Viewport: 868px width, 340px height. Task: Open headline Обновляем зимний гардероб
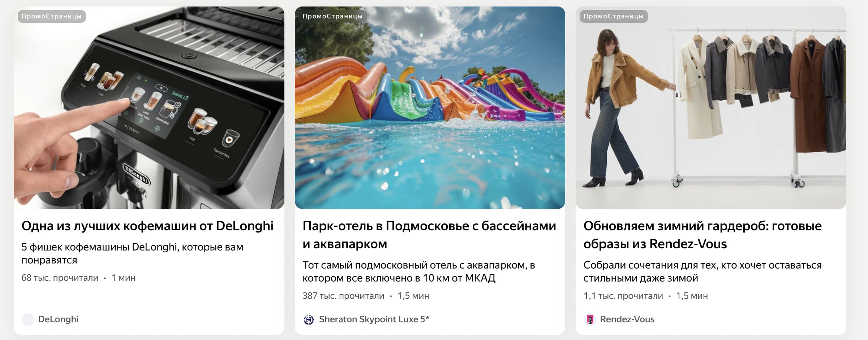(702, 235)
